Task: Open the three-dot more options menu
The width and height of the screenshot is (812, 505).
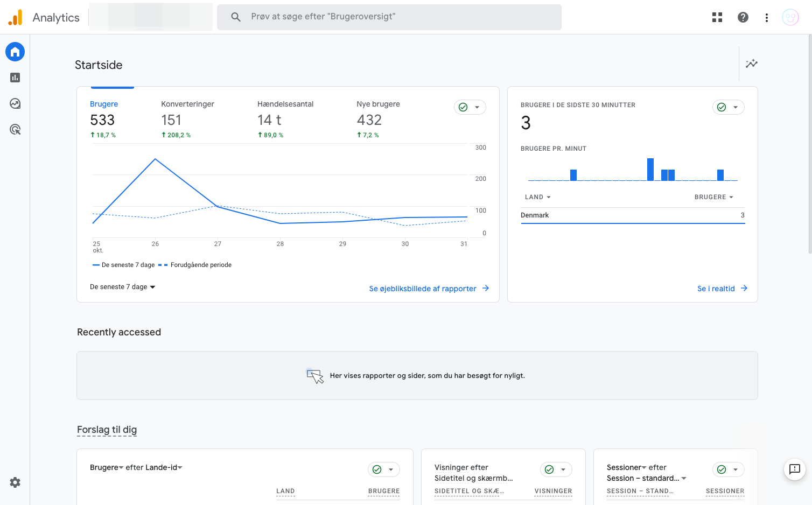Action: pos(767,18)
